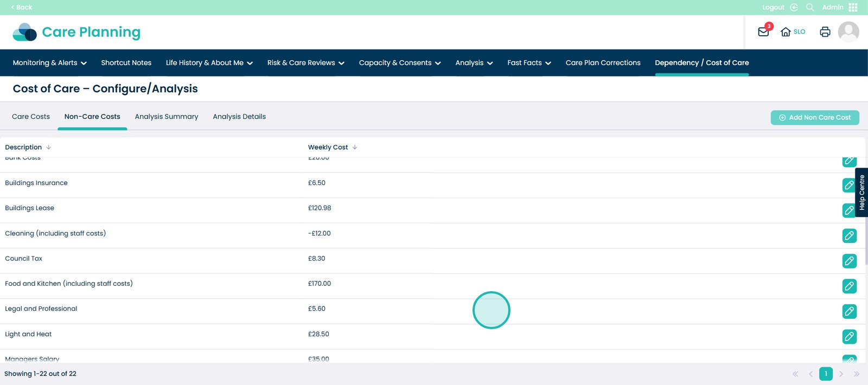Switch to the Analysis Summary tab

[167, 117]
